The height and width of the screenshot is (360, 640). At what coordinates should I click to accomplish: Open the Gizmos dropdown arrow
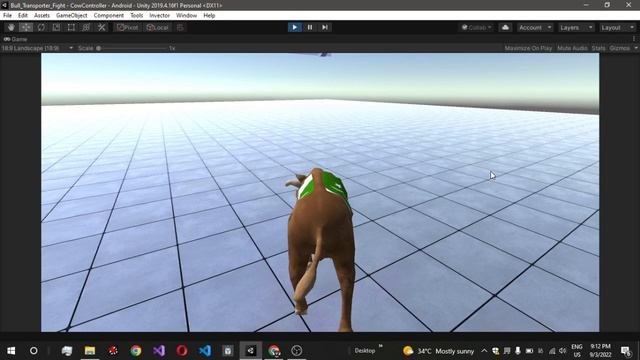point(636,48)
